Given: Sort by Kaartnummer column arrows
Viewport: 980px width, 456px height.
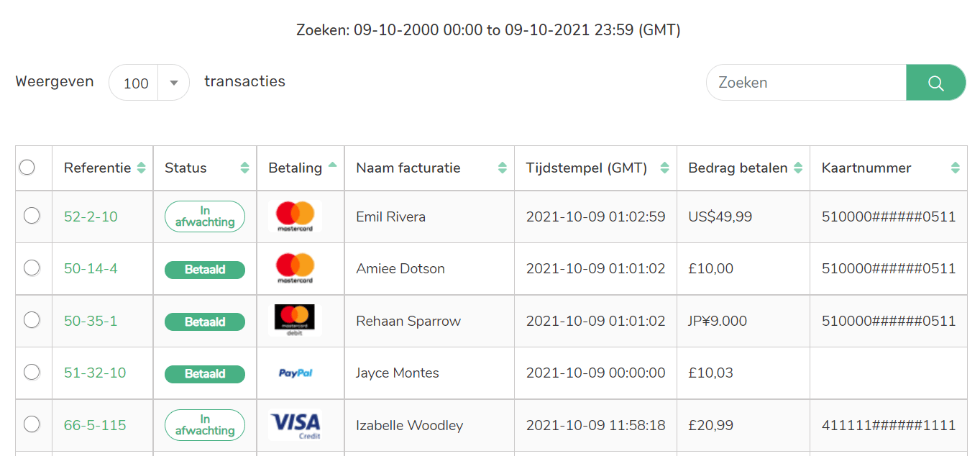Looking at the screenshot, I should click(x=955, y=168).
